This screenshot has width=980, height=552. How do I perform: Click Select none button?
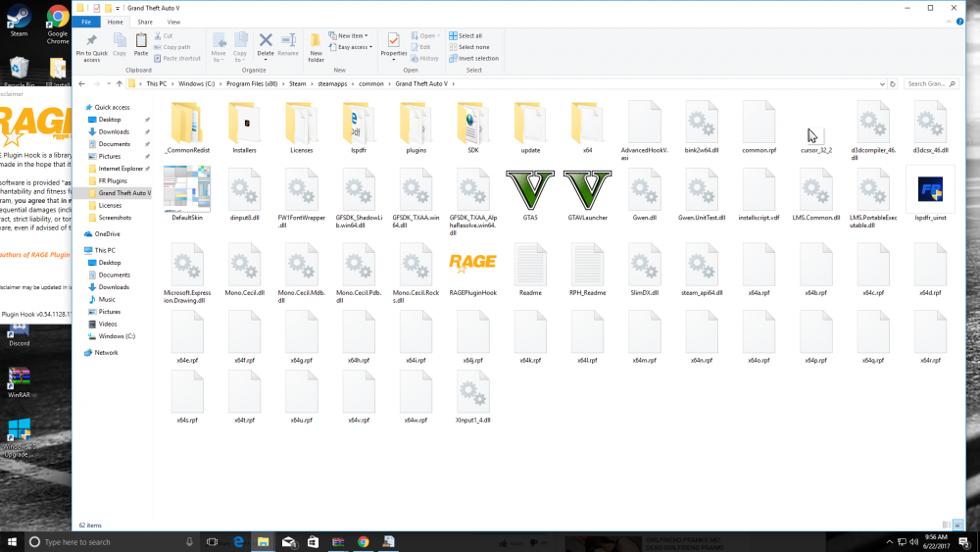click(x=469, y=47)
